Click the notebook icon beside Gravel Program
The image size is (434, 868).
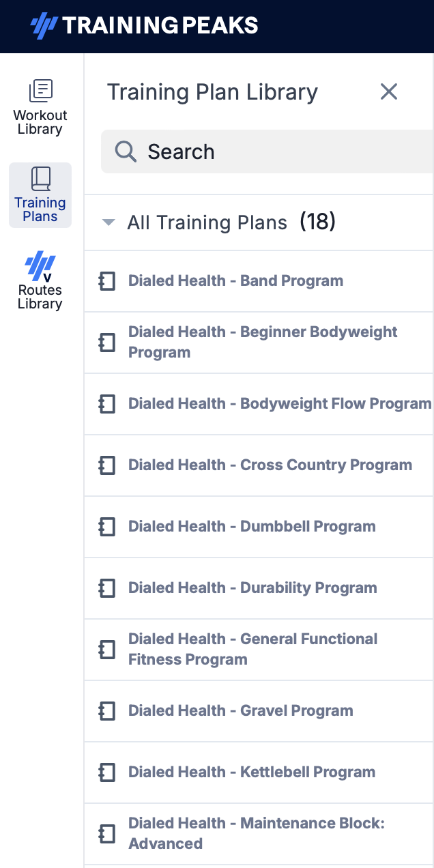coord(107,711)
